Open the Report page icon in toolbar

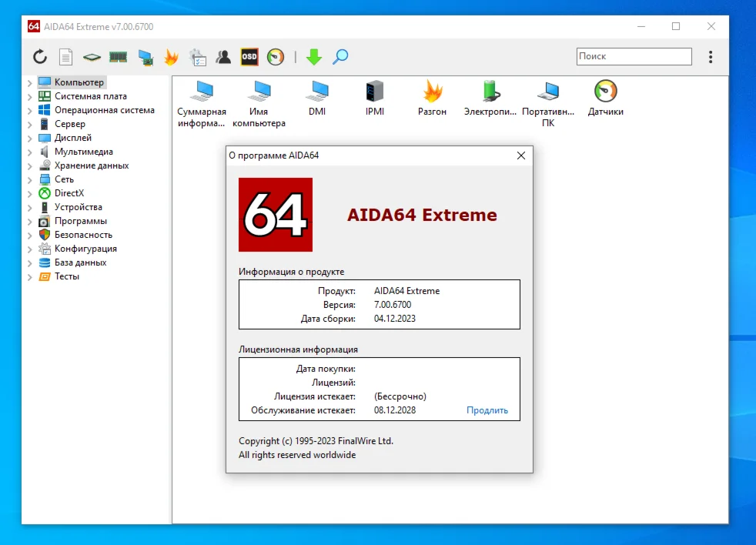66,57
